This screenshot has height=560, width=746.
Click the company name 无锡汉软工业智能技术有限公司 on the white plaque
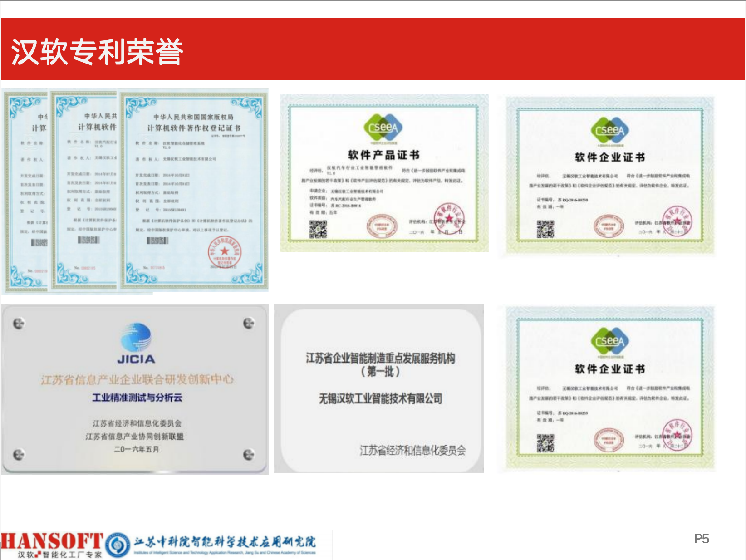[380, 399]
